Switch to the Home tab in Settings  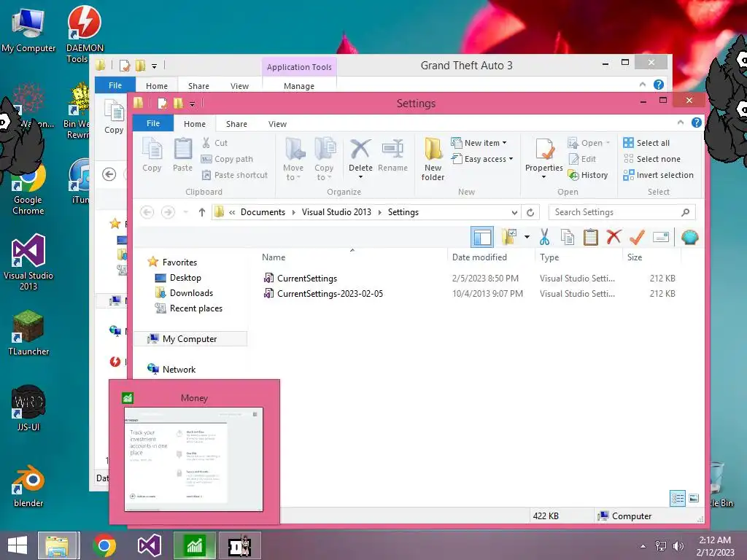194,124
